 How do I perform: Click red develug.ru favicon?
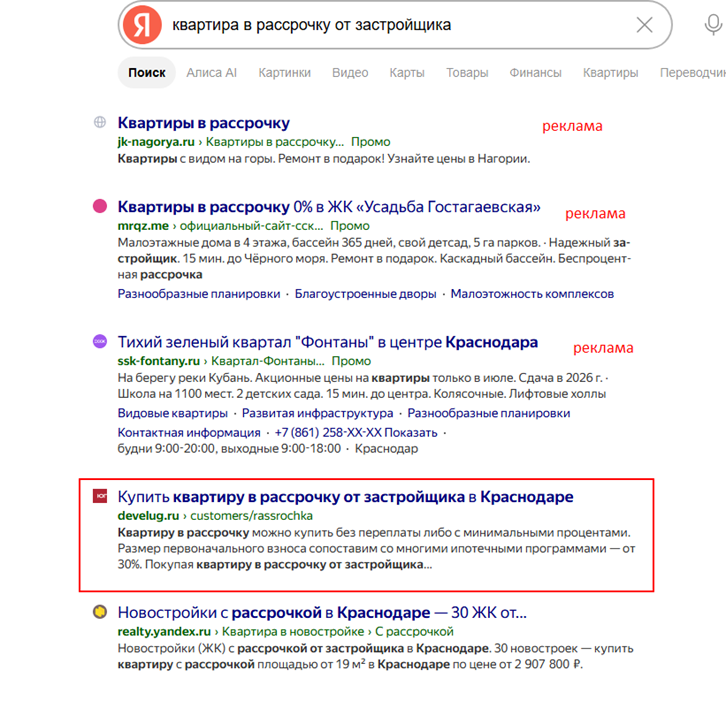[x=100, y=496]
